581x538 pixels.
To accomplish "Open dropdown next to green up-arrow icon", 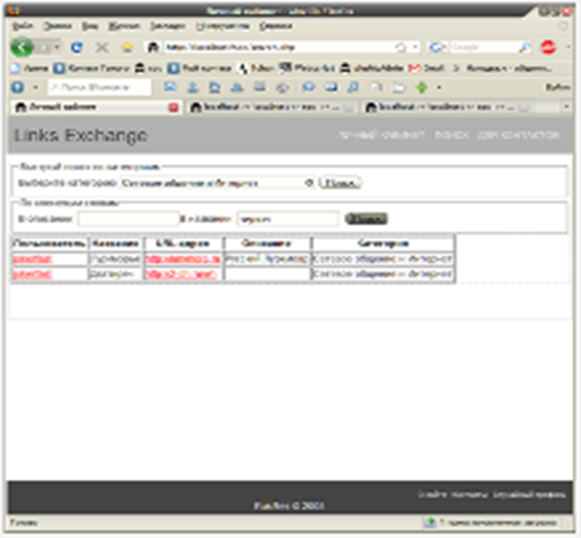I will point(439,87).
